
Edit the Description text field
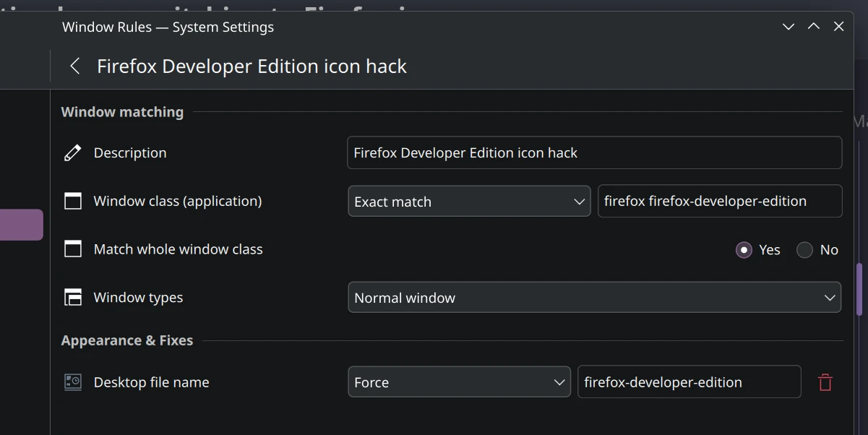[x=595, y=152]
